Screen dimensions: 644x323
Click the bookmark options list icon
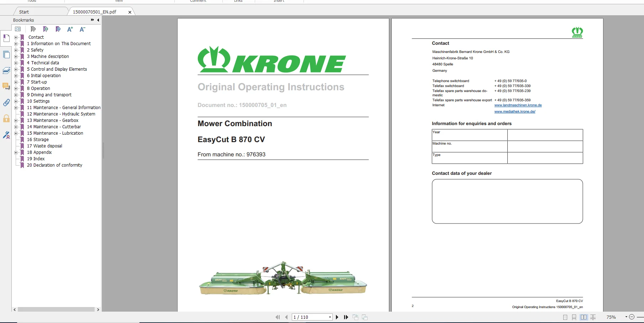tap(18, 29)
